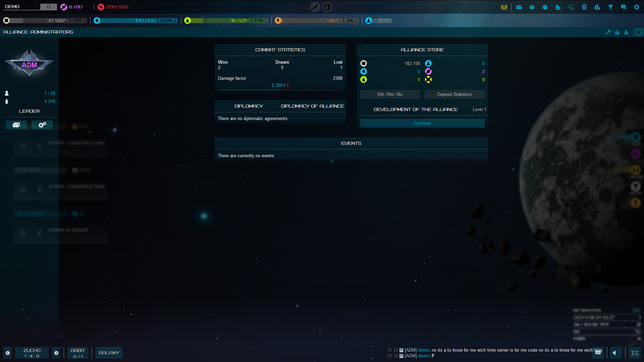The height and width of the screenshot is (362, 644).
Task: Click the ADM alliance emblem
Action: point(29,63)
